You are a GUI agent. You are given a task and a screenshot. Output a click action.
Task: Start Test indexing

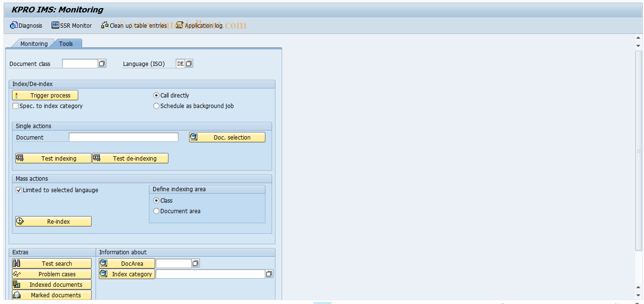(53, 158)
